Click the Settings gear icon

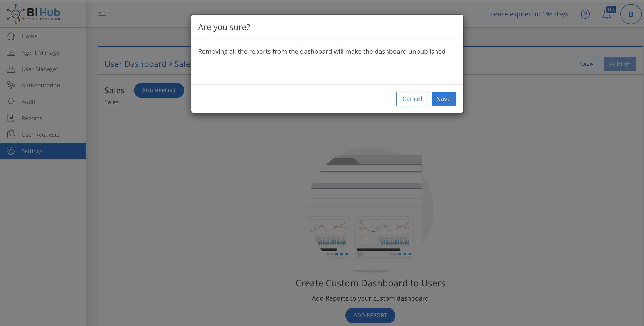(11, 150)
